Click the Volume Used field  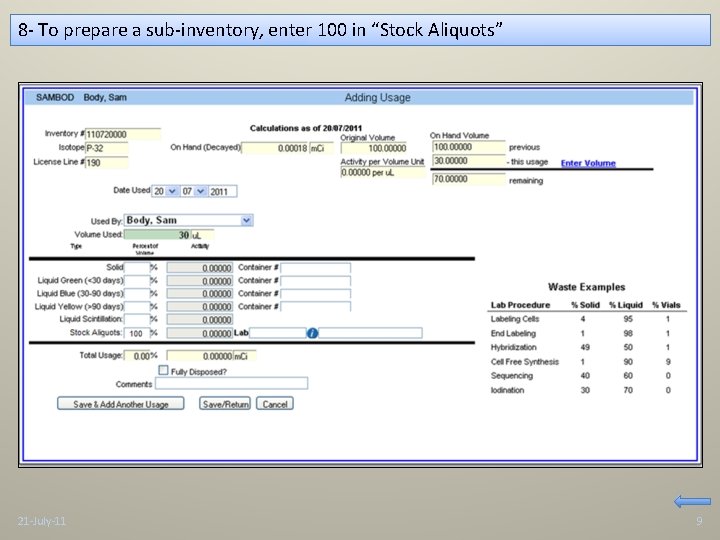pyautogui.click(x=157, y=235)
